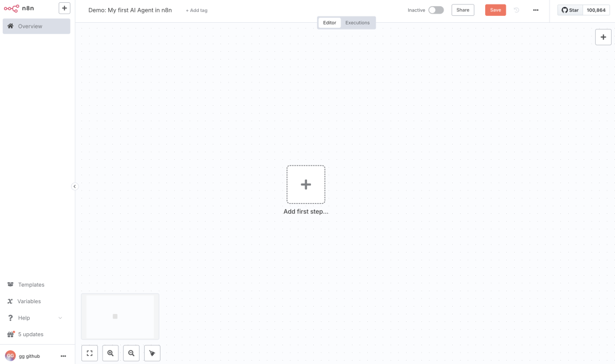
Task: Click the gg github user name
Action: pos(30,356)
